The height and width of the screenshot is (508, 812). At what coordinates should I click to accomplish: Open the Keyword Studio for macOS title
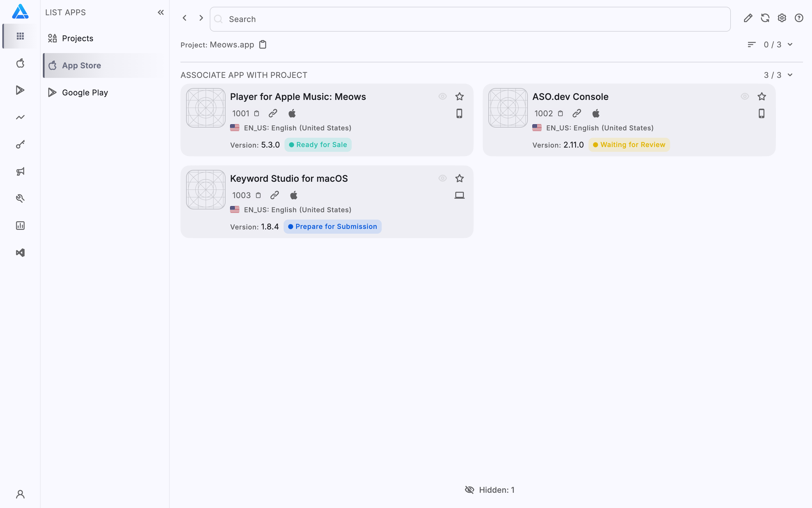[289, 178]
